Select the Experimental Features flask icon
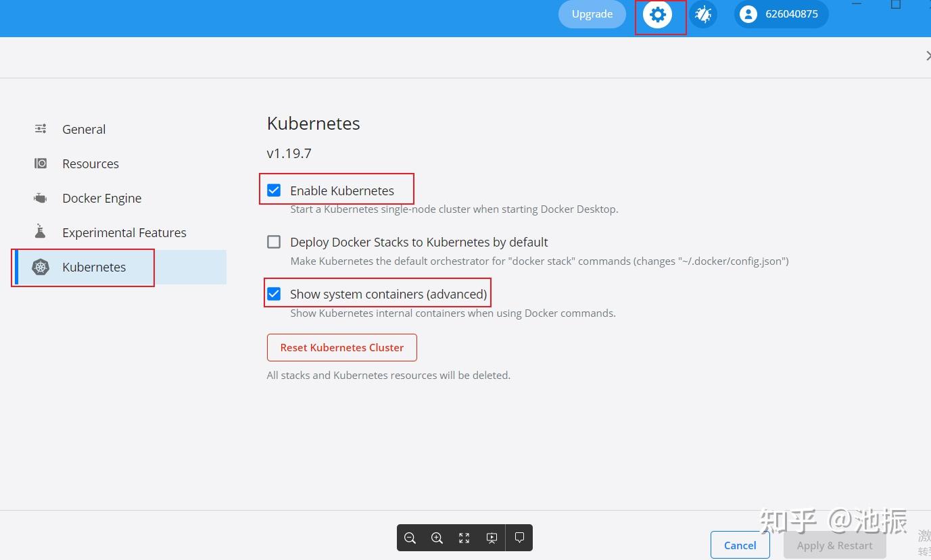 click(40, 232)
